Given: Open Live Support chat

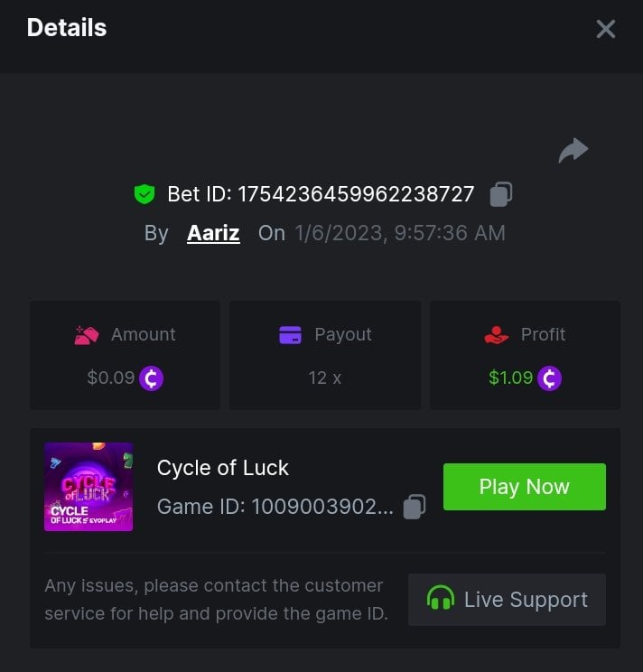Looking at the screenshot, I should click(x=507, y=600).
